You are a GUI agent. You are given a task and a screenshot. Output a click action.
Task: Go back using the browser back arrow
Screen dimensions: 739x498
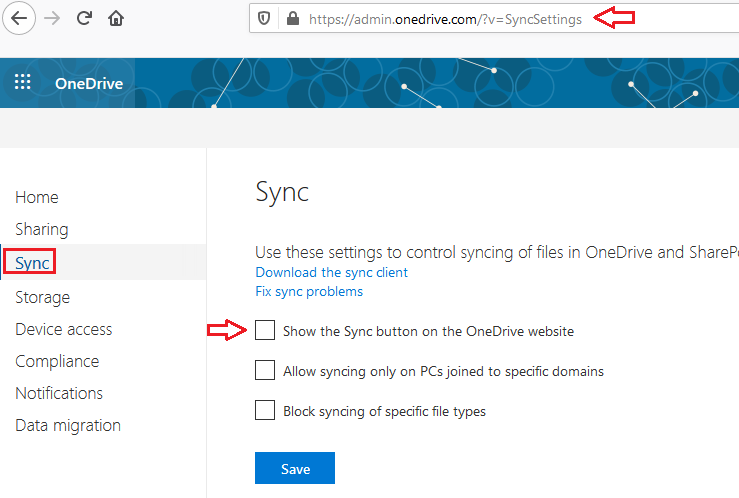(19, 18)
